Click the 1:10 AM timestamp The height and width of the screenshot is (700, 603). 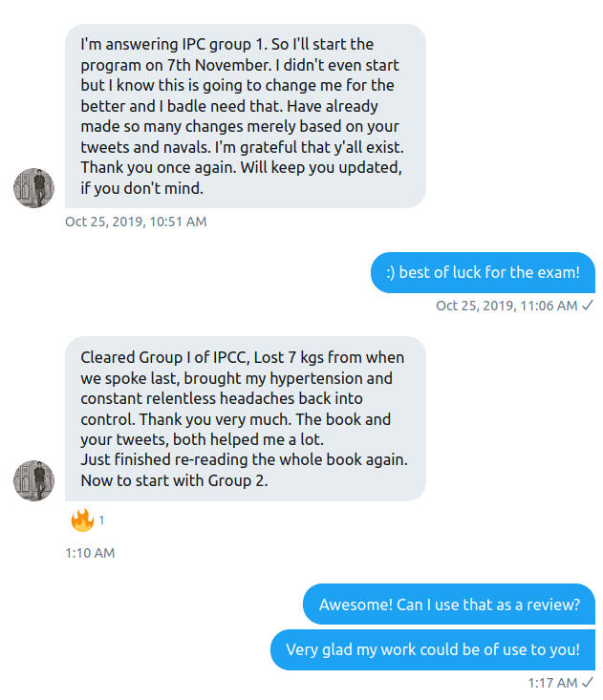(x=90, y=553)
